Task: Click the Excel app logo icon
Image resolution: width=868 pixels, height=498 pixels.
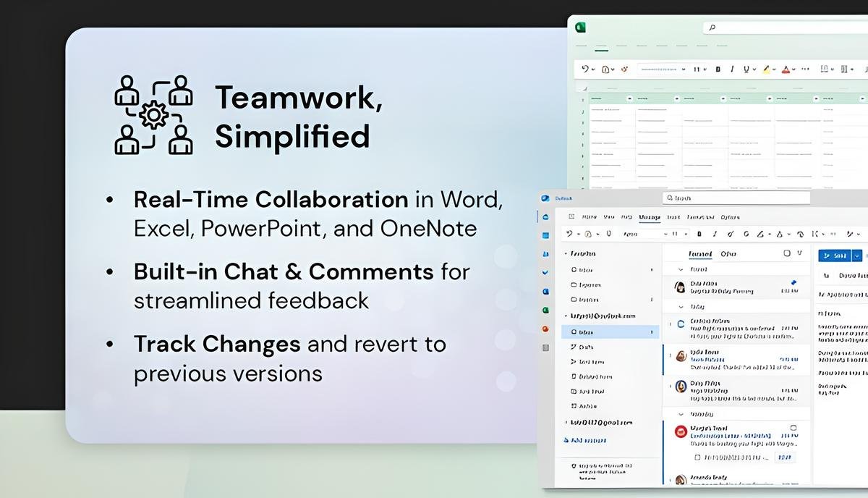Action: coord(580,28)
